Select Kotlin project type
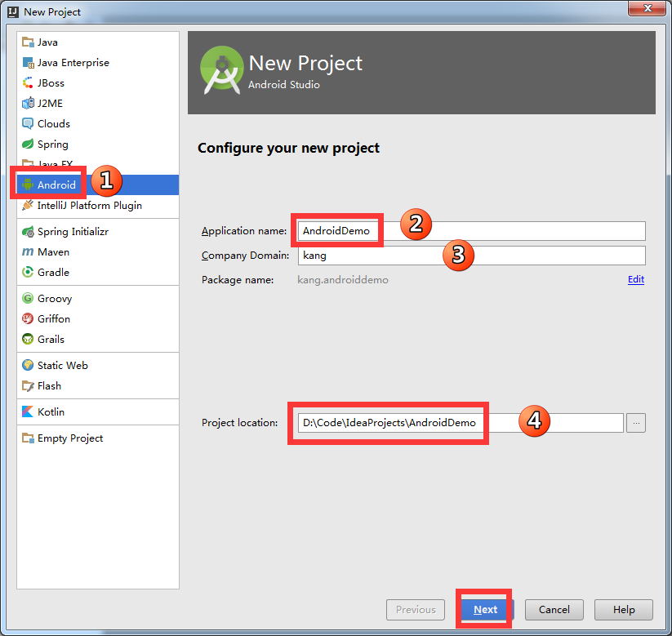This screenshot has width=672, height=636. coord(98,411)
